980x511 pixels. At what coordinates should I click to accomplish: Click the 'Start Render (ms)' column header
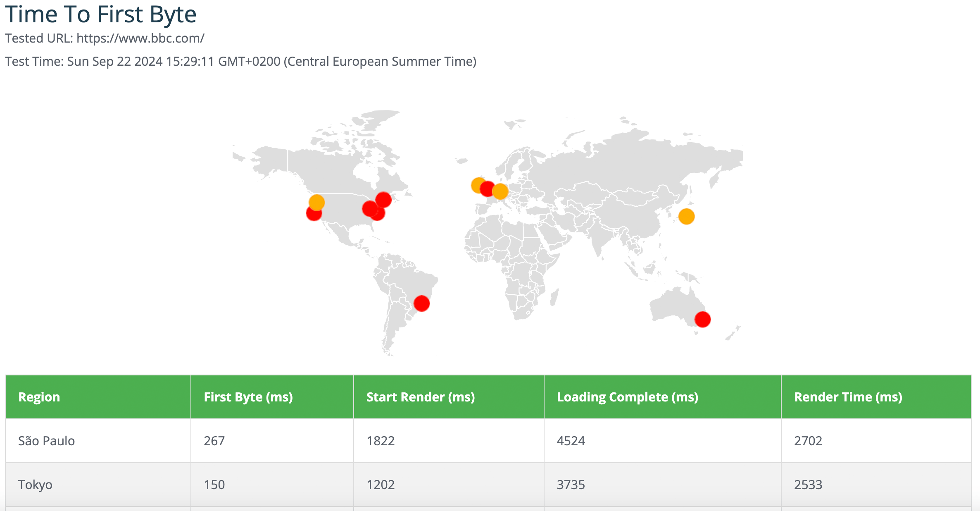pyautogui.click(x=449, y=397)
